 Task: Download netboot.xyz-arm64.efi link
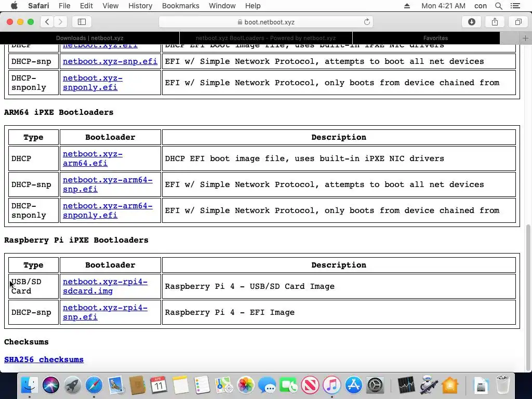[x=92, y=158]
